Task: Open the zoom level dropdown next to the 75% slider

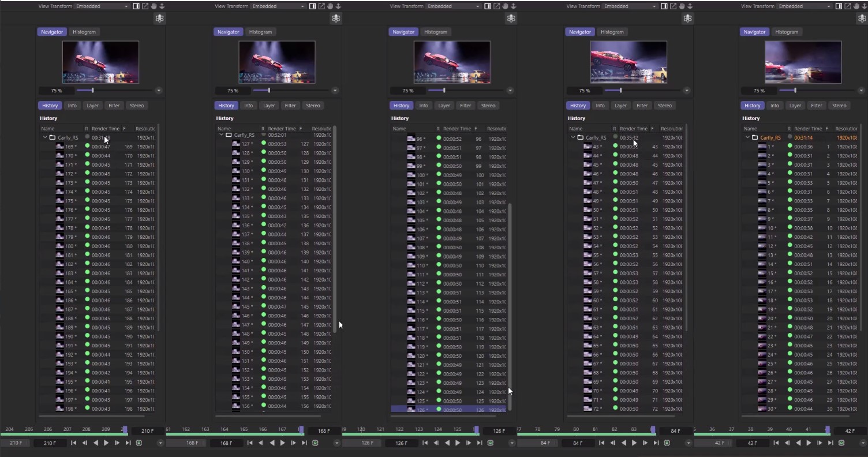Action: click(x=158, y=91)
